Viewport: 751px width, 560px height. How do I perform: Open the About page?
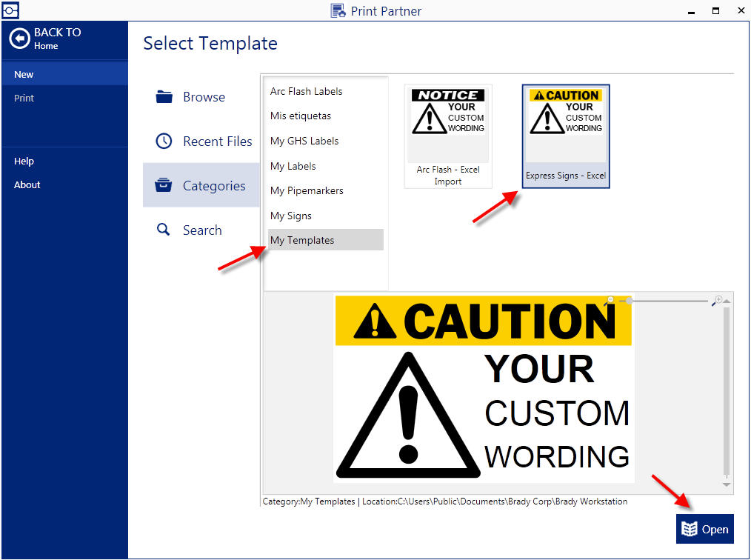click(x=27, y=184)
